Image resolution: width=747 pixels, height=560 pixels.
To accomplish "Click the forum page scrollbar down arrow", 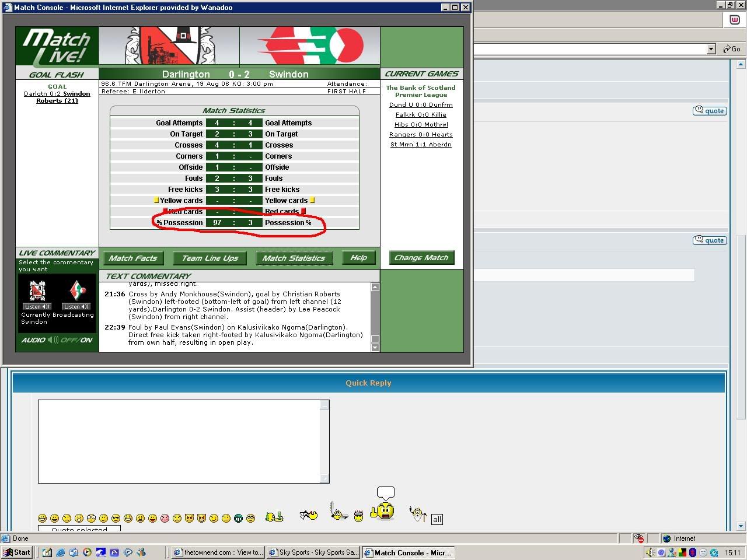I will pos(741,526).
